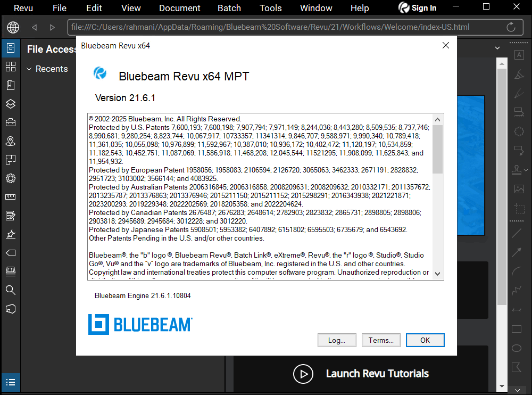
Task: Open the Properties gear panel icon
Action: [x=11, y=178]
